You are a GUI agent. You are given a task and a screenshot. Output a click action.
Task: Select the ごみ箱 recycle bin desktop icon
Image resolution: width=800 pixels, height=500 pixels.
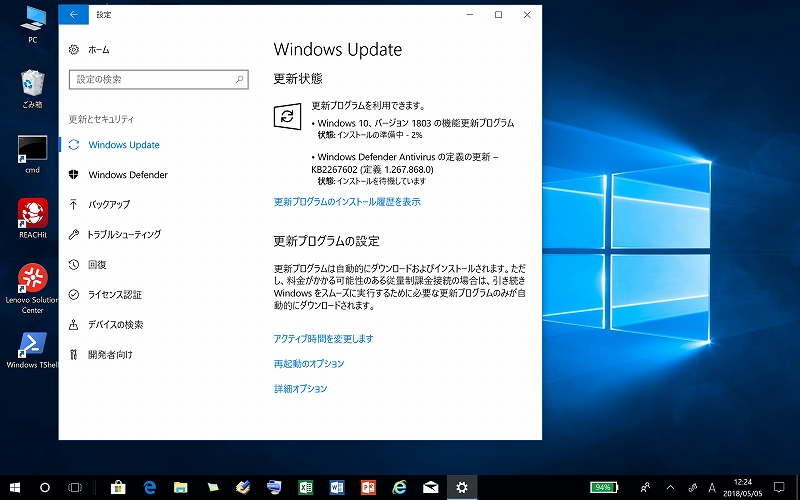click(x=32, y=89)
